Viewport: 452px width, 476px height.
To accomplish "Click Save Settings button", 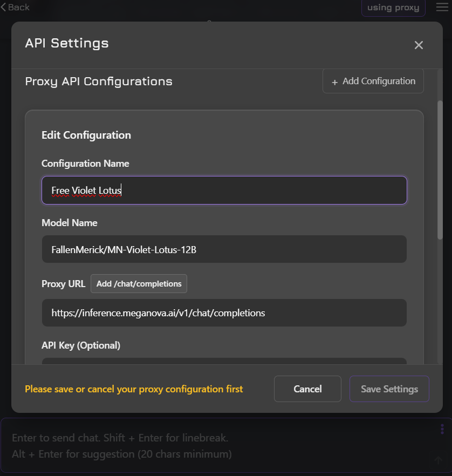I will pyautogui.click(x=389, y=389).
